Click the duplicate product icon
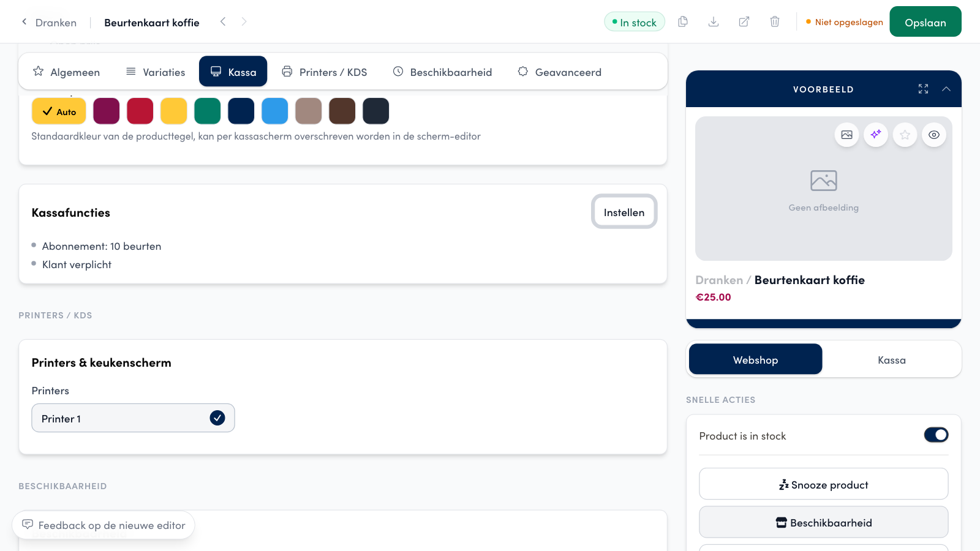 click(x=683, y=22)
